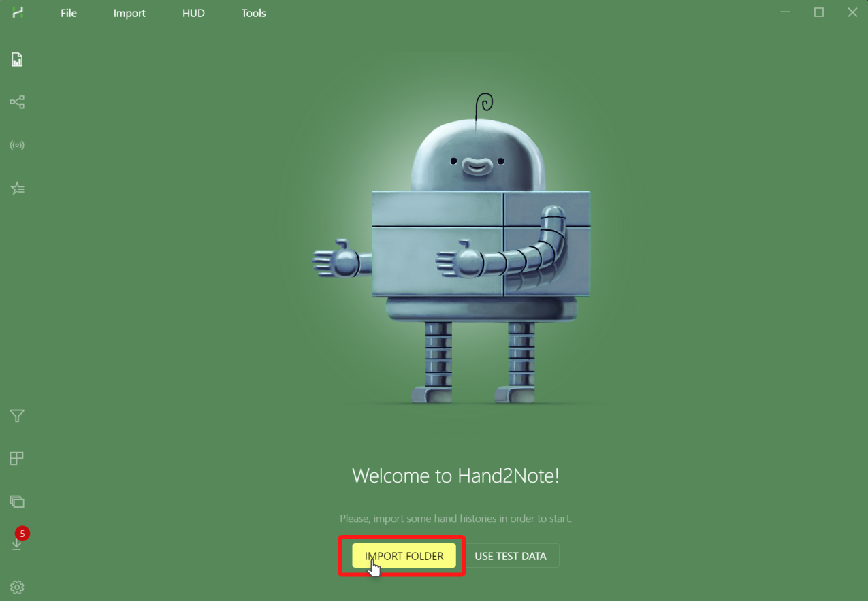
Task: Close the Hand2Note window
Action: coord(852,12)
